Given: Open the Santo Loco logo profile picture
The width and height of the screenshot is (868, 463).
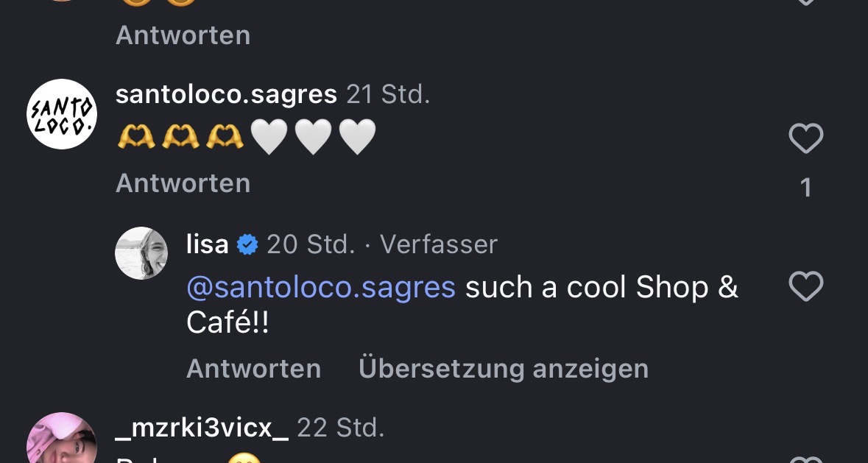Looking at the screenshot, I should (x=62, y=114).
